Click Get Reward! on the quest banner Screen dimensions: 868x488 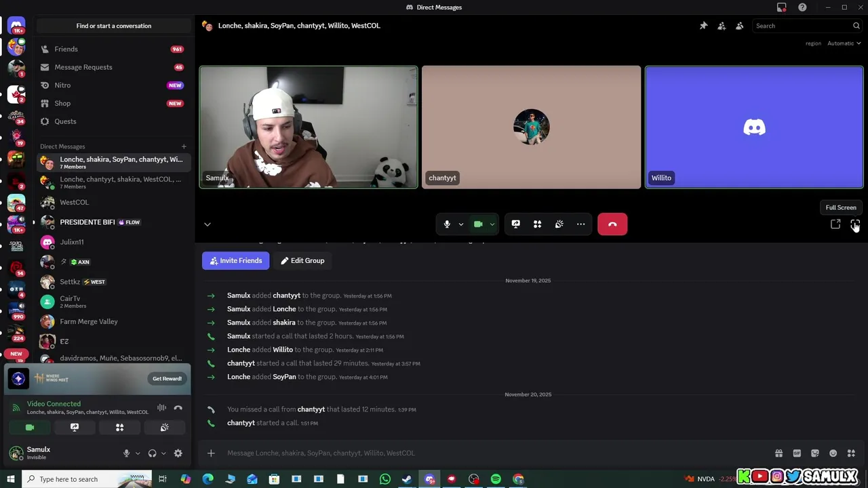pyautogui.click(x=167, y=379)
